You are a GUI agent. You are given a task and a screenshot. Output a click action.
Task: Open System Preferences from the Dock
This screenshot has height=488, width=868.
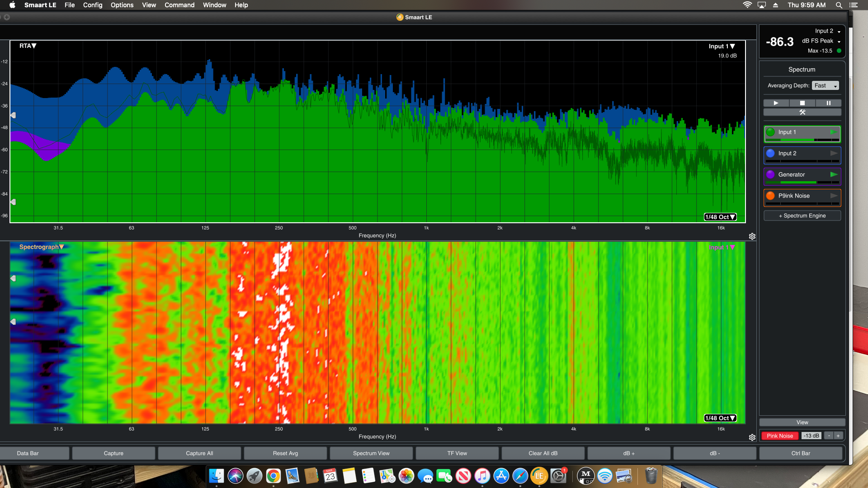click(x=558, y=476)
